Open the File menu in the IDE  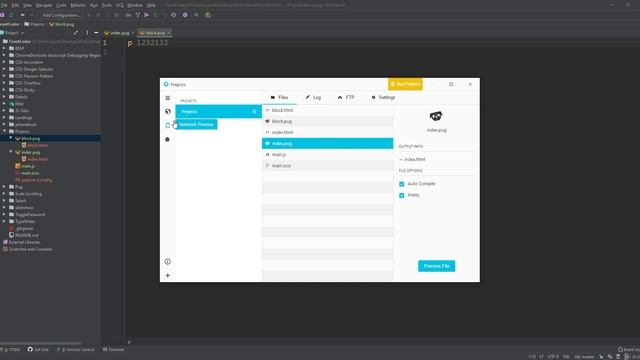4,5
